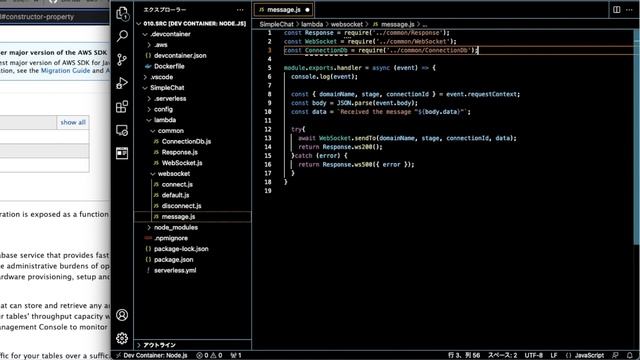The image size is (640, 360).
Task: Click message.js in the breadcrumb path
Action: pyautogui.click(x=393, y=24)
